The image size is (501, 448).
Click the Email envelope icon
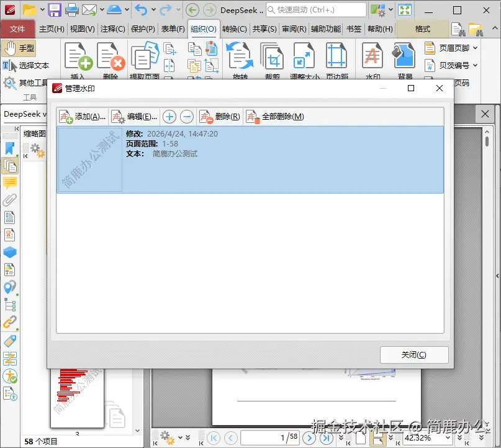[89, 10]
